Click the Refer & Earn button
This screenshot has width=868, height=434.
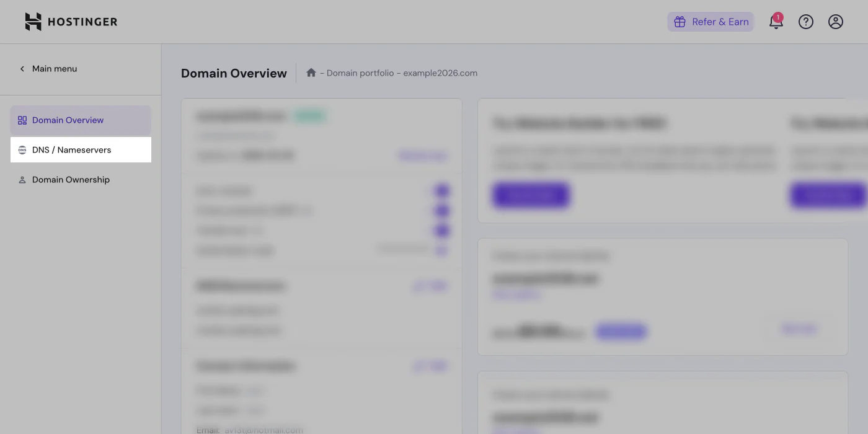711,21
